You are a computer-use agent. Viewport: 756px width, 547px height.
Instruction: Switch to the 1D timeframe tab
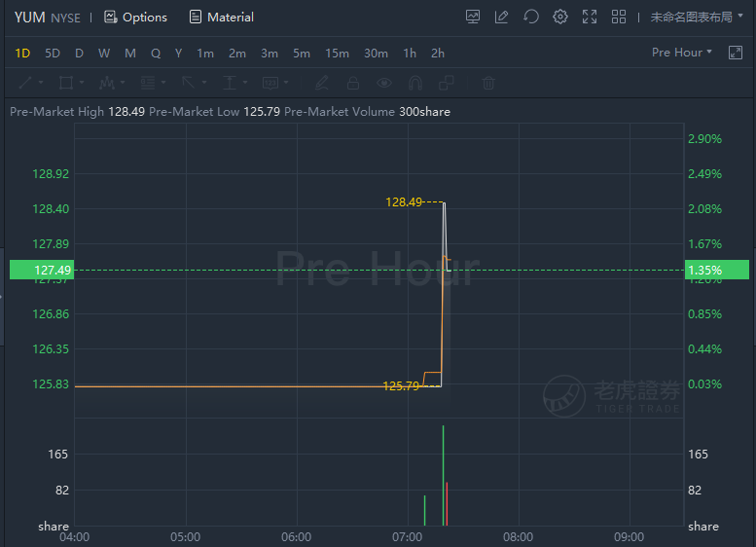[x=22, y=54]
